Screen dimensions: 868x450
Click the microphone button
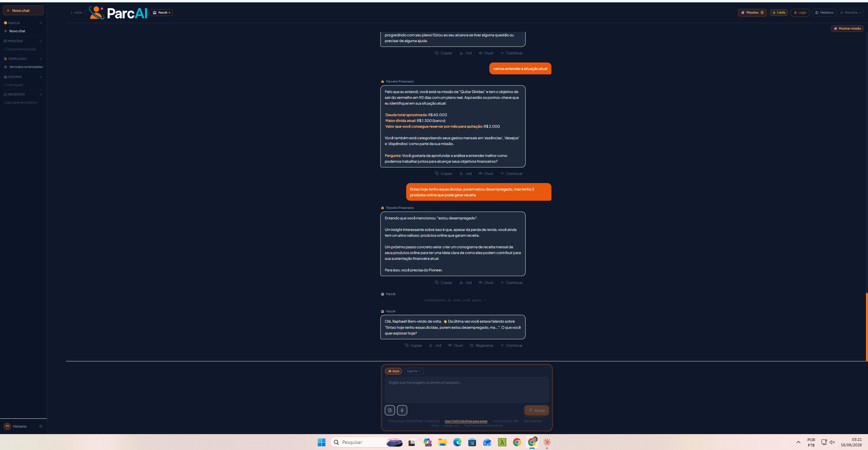point(402,410)
